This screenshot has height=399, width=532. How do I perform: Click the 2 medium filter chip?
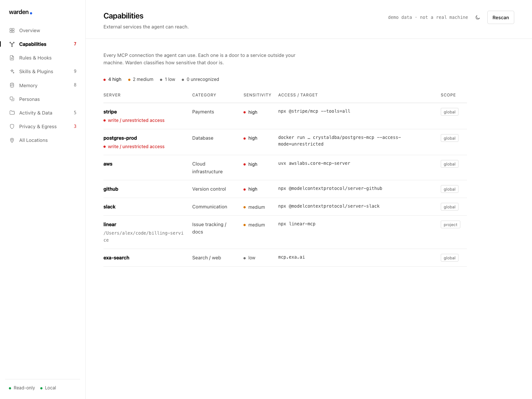click(141, 79)
